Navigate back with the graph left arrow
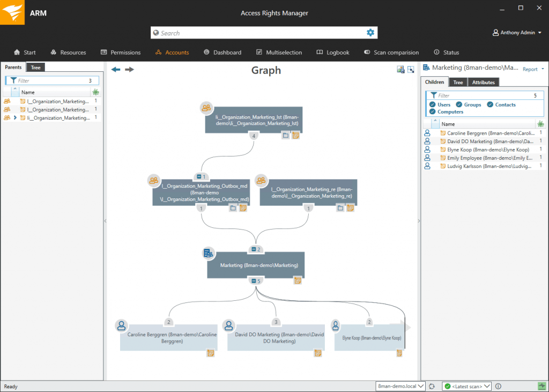 [x=116, y=69]
